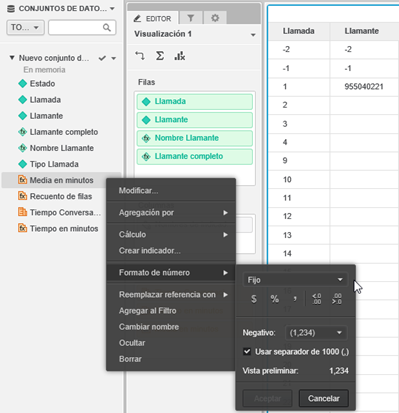The image size is (399, 413).
Task: Click the thousands separator comma icon
Action: [295, 299]
